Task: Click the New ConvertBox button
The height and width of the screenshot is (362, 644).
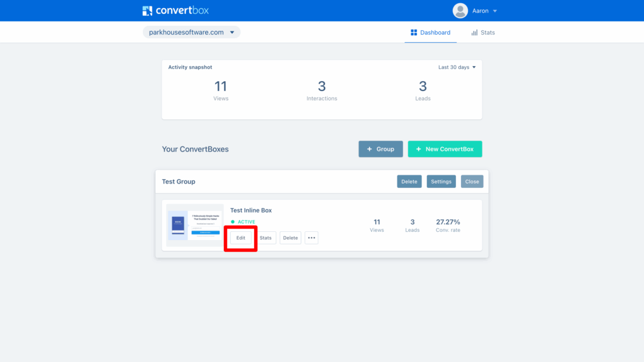Action: (445, 149)
